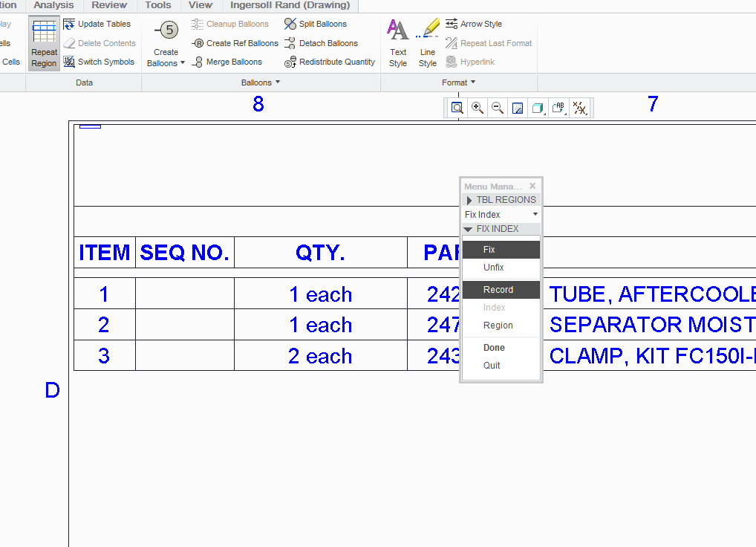Viewport: 756px width, 547px height.
Task: Open the Tools ribbon tab
Action: point(158,5)
